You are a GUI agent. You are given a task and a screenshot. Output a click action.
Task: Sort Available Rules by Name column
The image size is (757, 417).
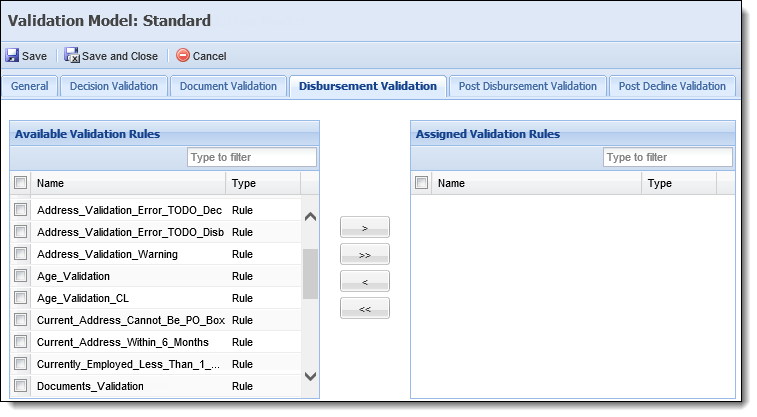(x=128, y=183)
